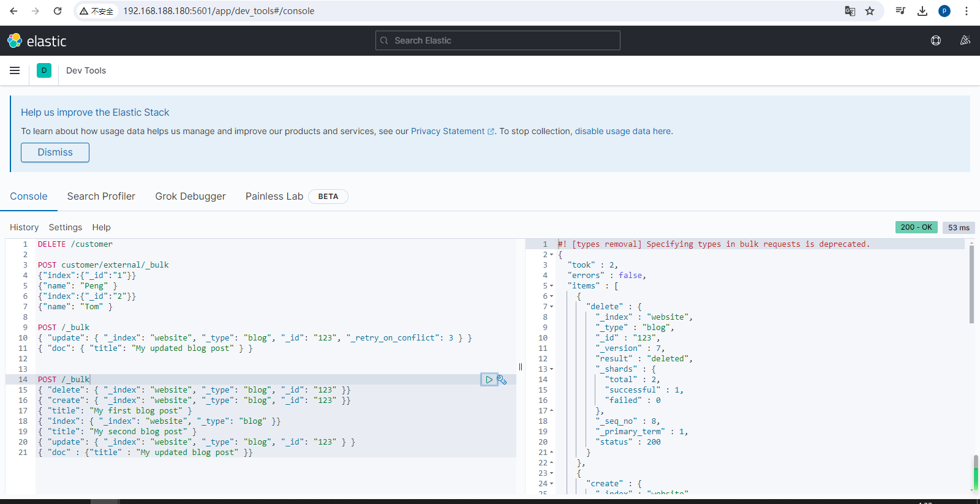The width and height of the screenshot is (980, 504).
Task: Click the editor pane resize divider handle
Action: pos(521,367)
